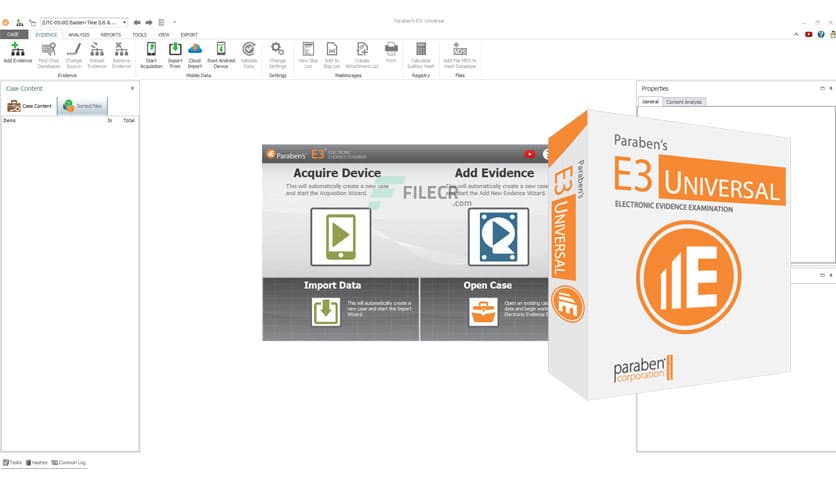The height and width of the screenshot is (484, 836).
Task: Maximize the Properties panel
Action: [x=822, y=88]
